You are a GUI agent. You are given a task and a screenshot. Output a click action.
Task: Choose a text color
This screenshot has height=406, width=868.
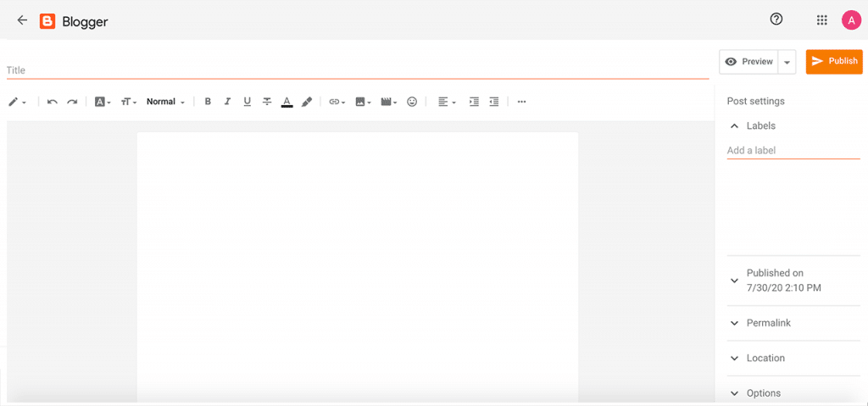pos(287,102)
